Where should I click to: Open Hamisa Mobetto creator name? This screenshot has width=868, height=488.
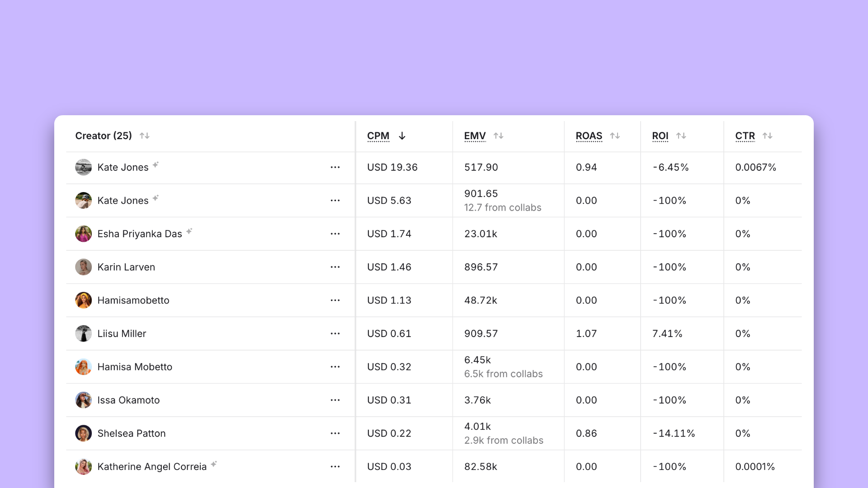(135, 367)
